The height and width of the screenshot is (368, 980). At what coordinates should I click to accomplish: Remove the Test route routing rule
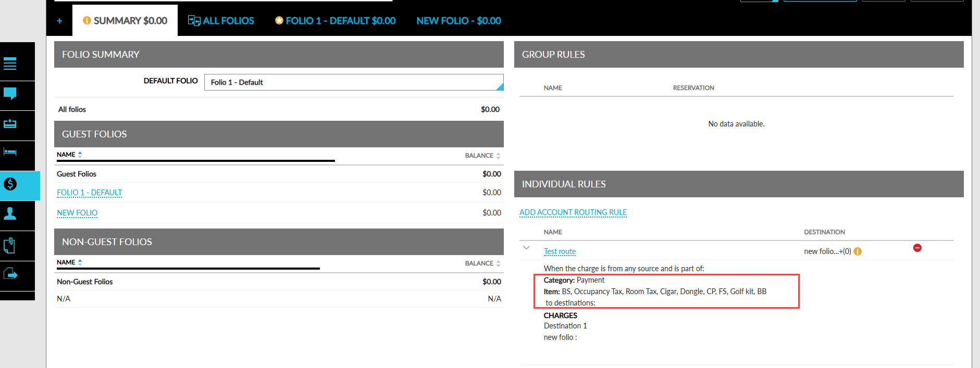[917, 248]
